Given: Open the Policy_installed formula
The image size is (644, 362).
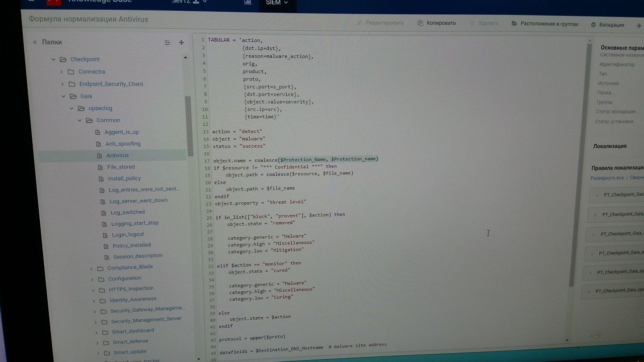Looking at the screenshot, I should [131, 245].
